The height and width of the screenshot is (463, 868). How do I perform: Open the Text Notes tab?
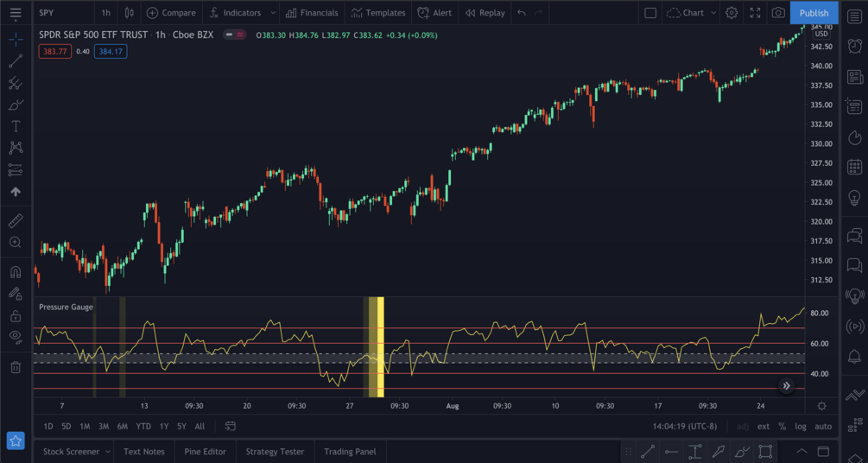pos(144,452)
